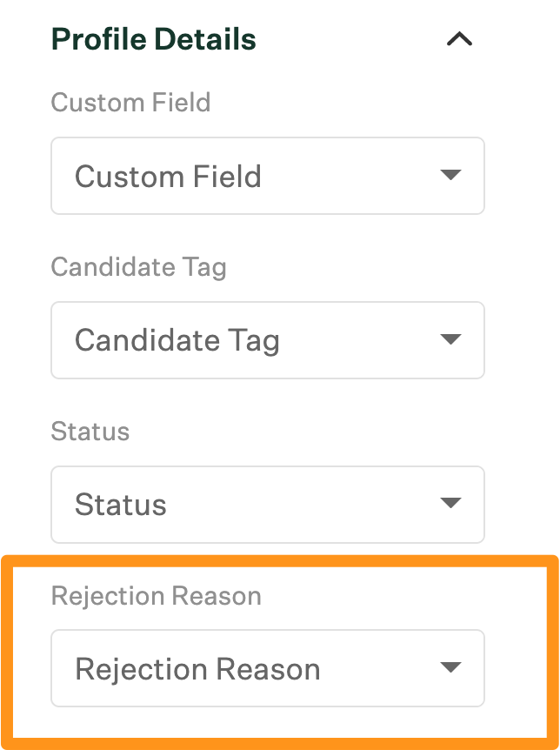Image resolution: width=560 pixels, height=750 pixels.
Task: Click the Custom Field label text
Action: click(x=130, y=102)
